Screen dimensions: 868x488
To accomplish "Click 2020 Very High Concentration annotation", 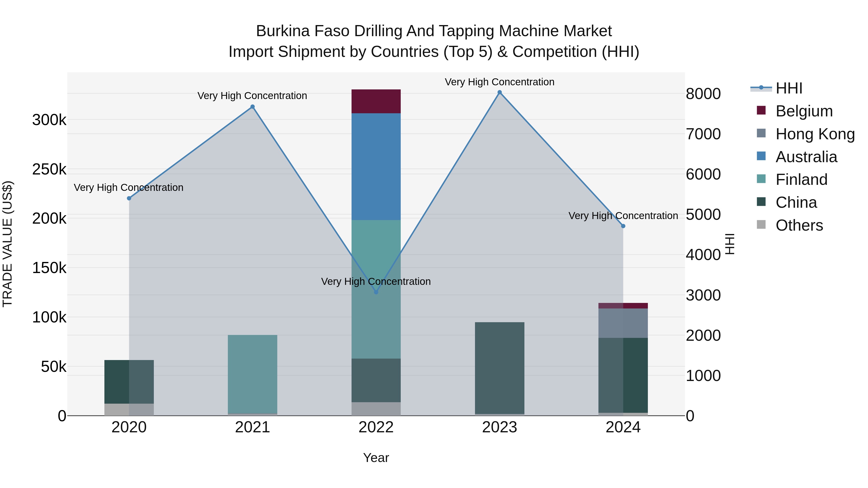I will [x=129, y=187].
